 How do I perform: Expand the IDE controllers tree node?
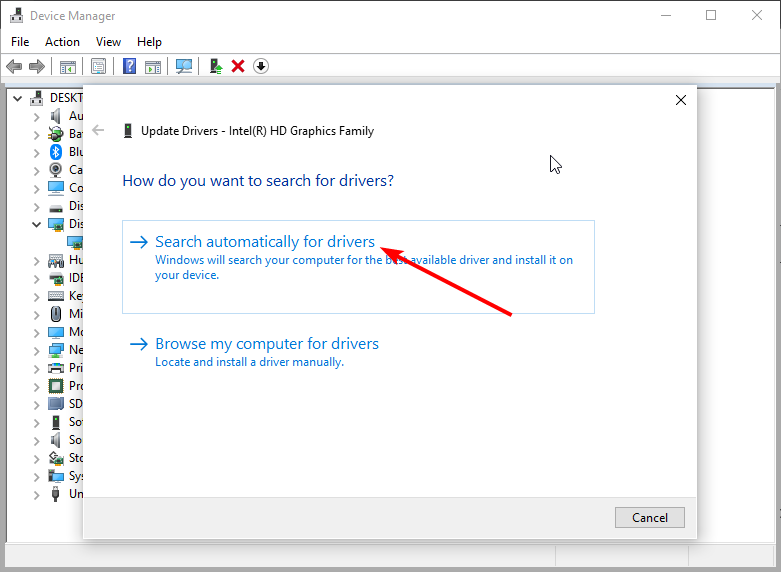[36, 279]
